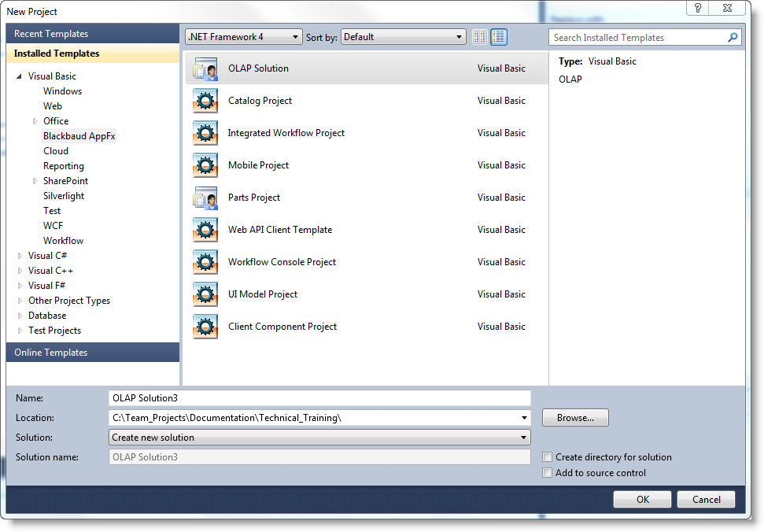Open the dialog Help question mark button
Screen dimensions: 764x532
[x=698, y=8]
